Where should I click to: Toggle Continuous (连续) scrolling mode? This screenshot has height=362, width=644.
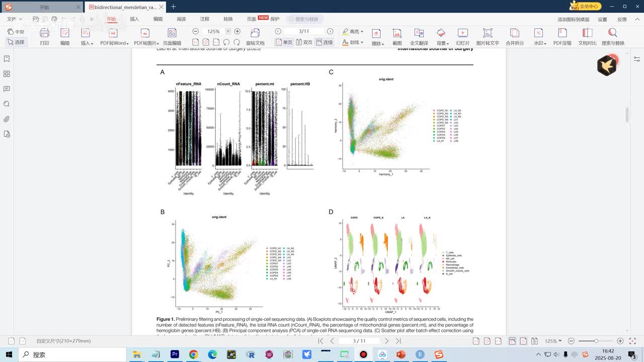click(x=325, y=42)
